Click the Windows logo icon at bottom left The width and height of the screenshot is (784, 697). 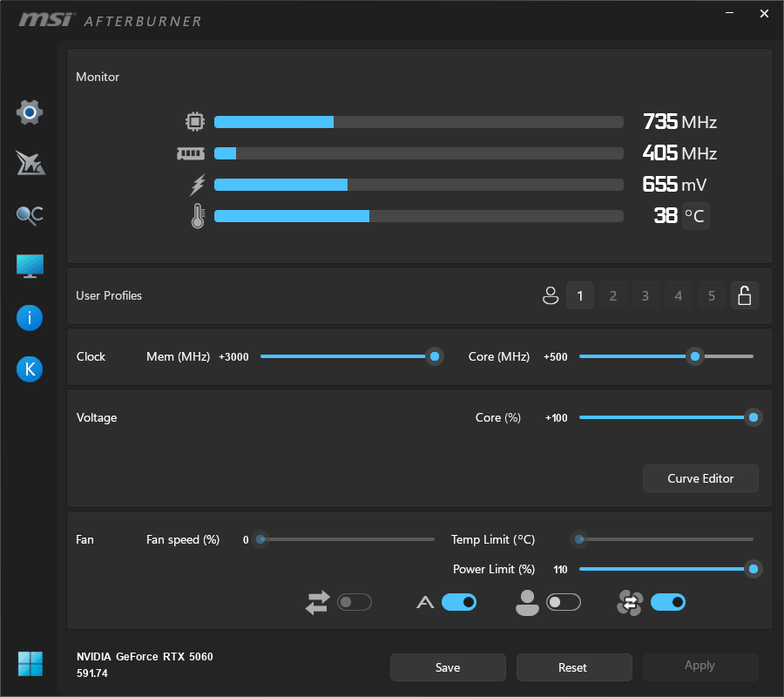(x=29, y=663)
